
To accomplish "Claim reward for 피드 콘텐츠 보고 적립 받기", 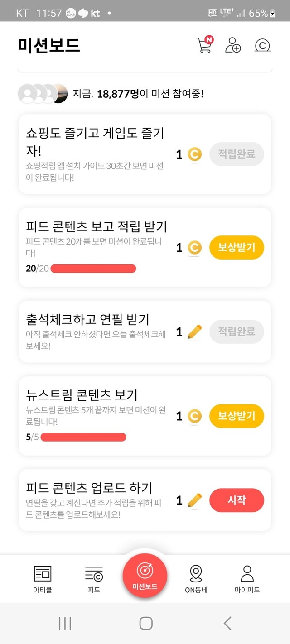I will coord(237,248).
